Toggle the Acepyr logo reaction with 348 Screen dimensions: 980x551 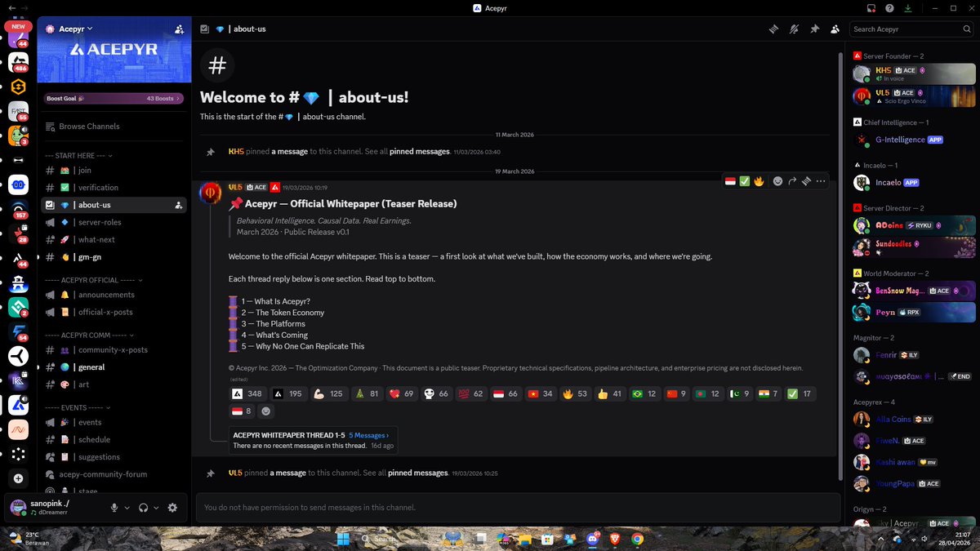(248, 394)
